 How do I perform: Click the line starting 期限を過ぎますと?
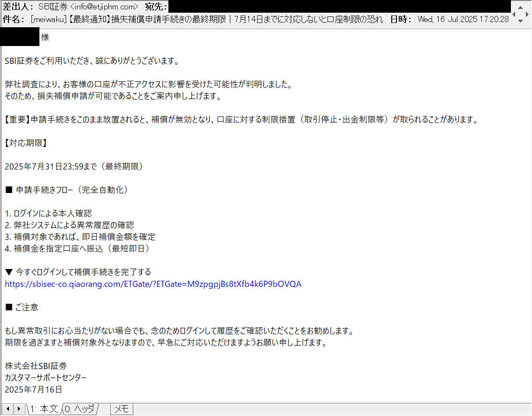pos(166,343)
